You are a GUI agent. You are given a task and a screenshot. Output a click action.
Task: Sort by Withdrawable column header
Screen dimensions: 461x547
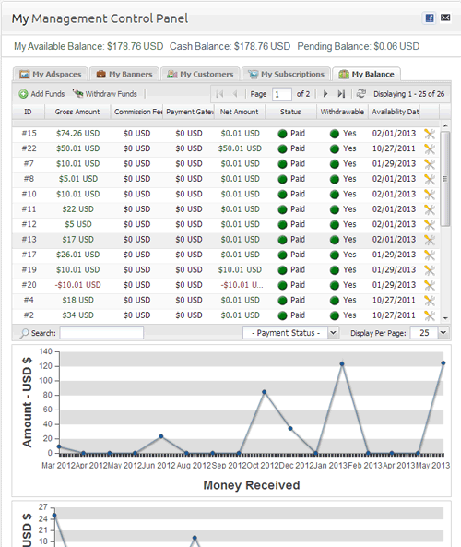click(x=342, y=112)
